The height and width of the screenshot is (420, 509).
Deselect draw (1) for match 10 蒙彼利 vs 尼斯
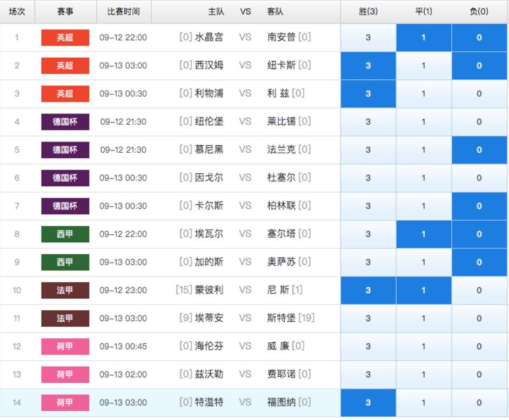point(424,290)
